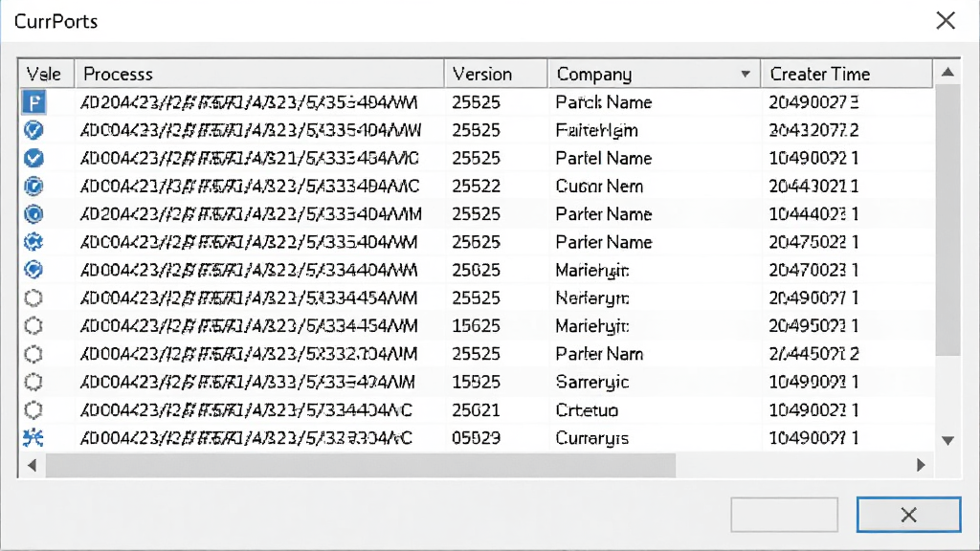
Task: Open the Company column dropdown arrow
Action: click(x=745, y=74)
